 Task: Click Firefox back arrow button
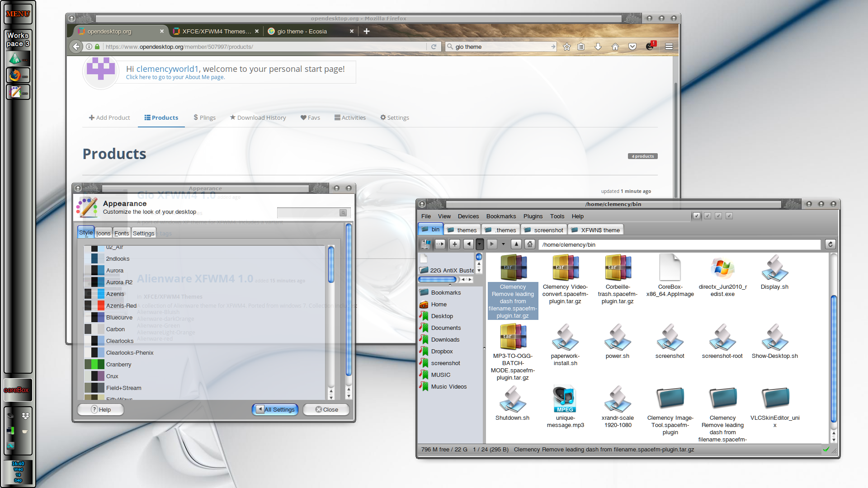tap(76, 47)
